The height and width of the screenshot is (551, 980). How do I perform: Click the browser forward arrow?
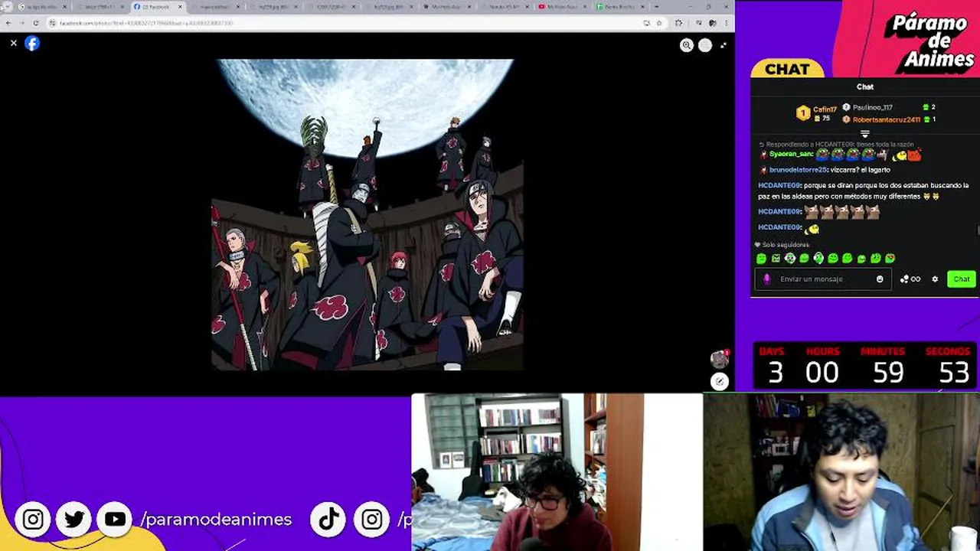point(21,23)
